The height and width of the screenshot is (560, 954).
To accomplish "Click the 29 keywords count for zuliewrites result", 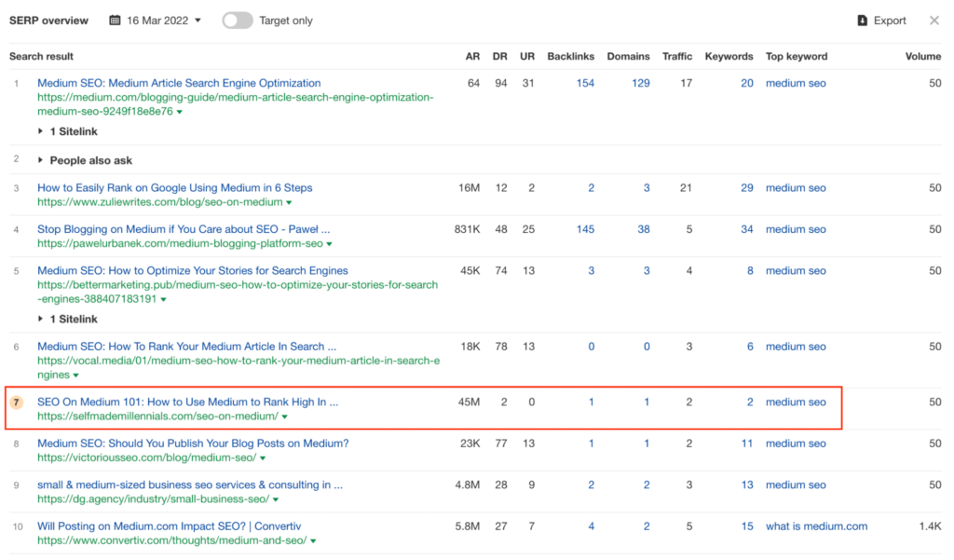I will pos(746,187).
